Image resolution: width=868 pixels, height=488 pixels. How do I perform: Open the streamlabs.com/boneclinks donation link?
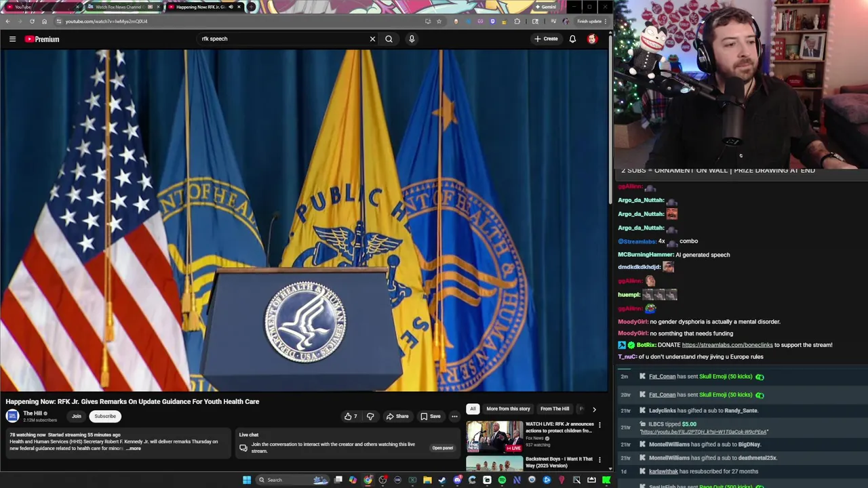(727, 345)
